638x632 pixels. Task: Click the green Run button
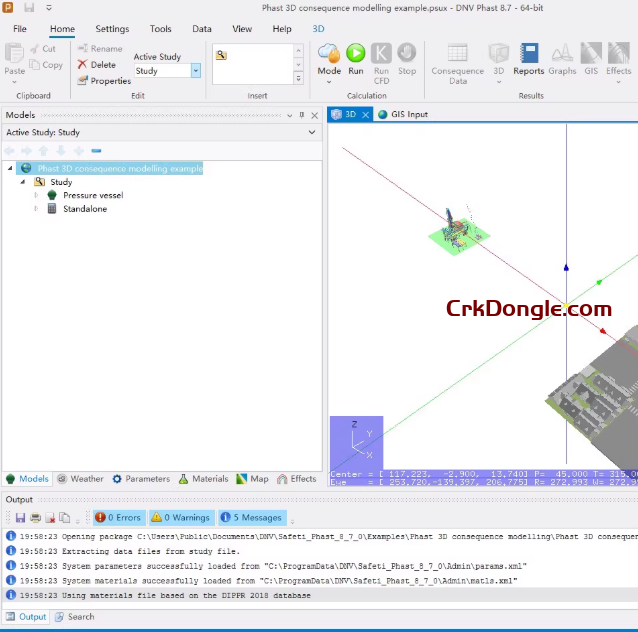point(356,59)
